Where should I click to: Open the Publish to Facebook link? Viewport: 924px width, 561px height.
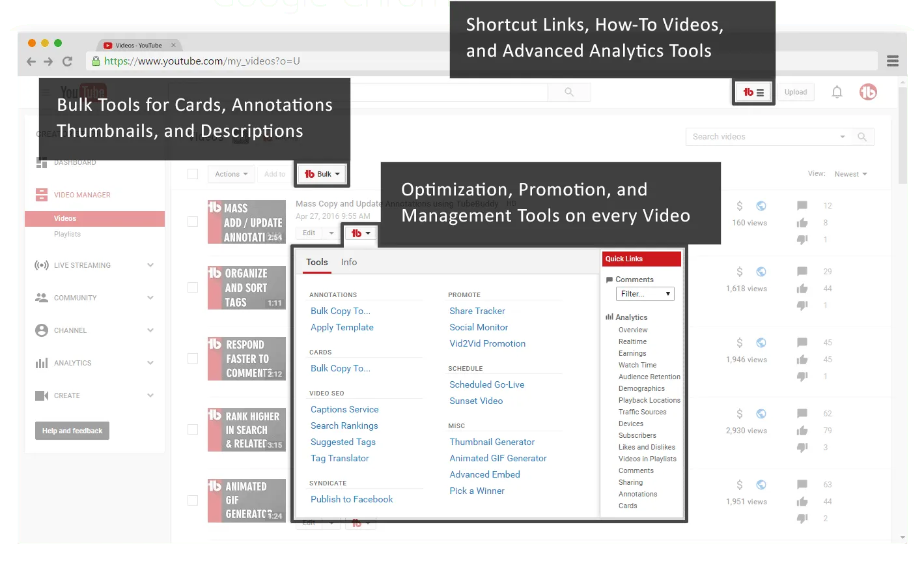coord(352,499)
